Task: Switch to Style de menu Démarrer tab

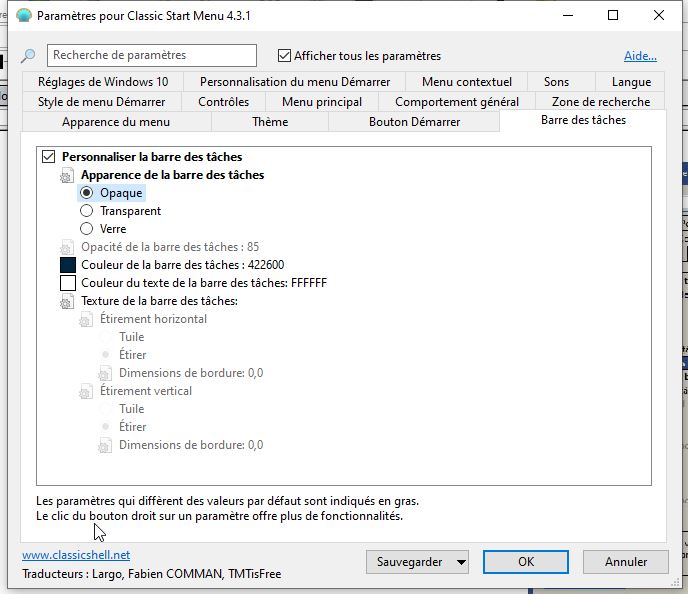Action: [x=101, y=102]
